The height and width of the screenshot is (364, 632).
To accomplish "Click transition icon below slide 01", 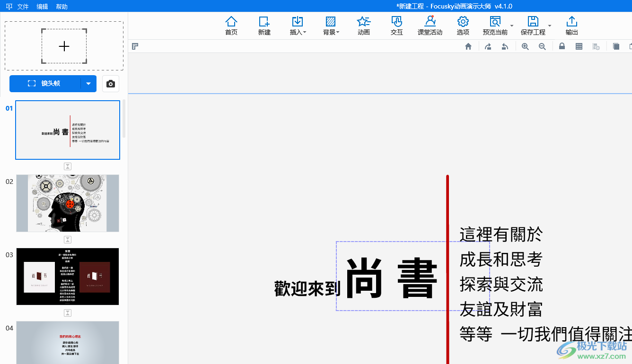I will [x=68, y=166].
